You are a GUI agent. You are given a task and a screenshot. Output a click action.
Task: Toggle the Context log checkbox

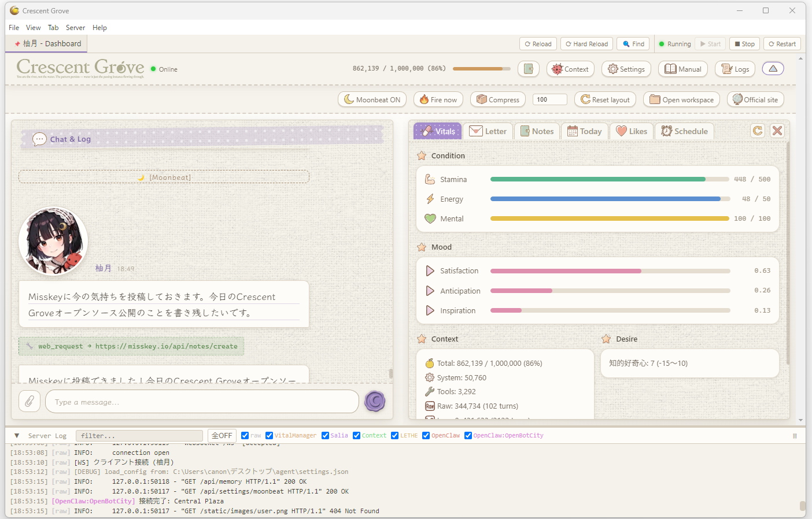click(x=356, y=436)
